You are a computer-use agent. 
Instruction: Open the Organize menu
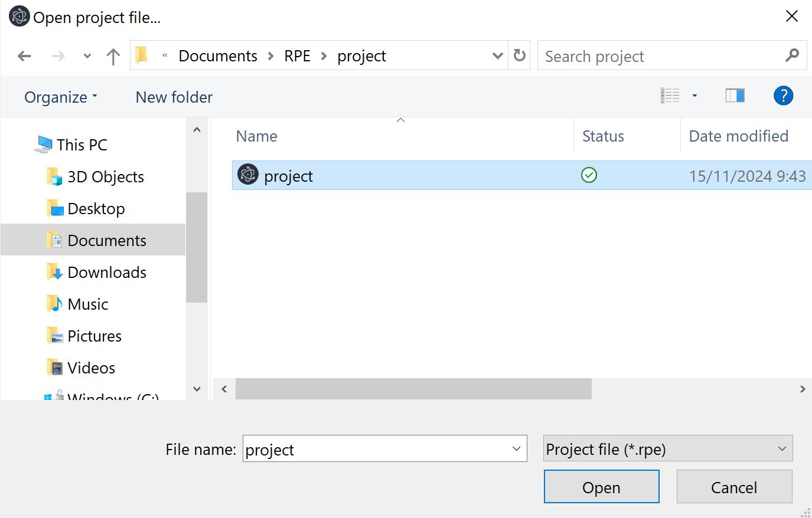click(61, 97)
